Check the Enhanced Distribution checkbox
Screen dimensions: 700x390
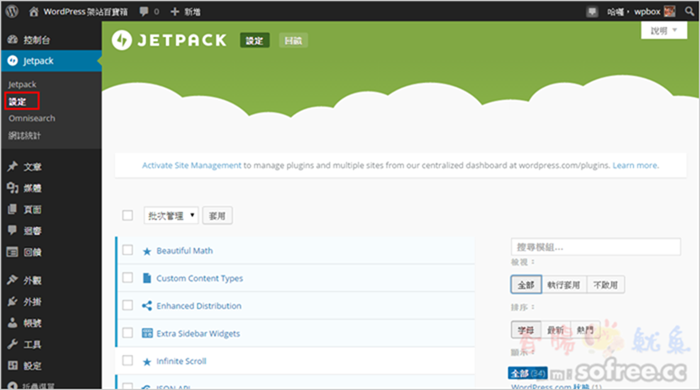click(x=128, y=305)
